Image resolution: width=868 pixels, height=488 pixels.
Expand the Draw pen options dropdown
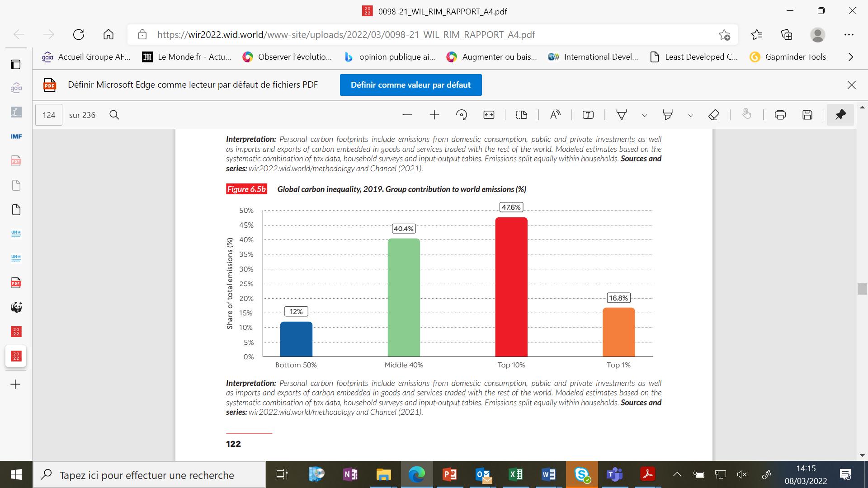point(645,115)
